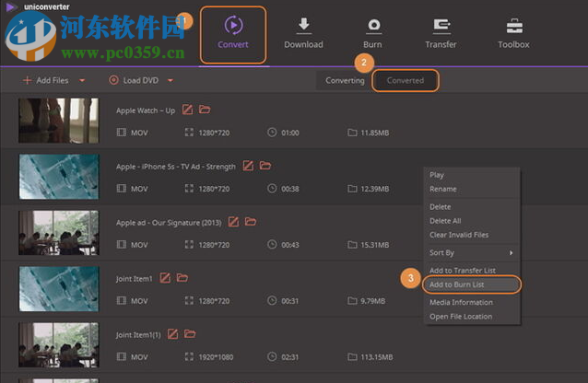Click the Add Files button
The width and height of the screenshot is (588, 383).
46,80
